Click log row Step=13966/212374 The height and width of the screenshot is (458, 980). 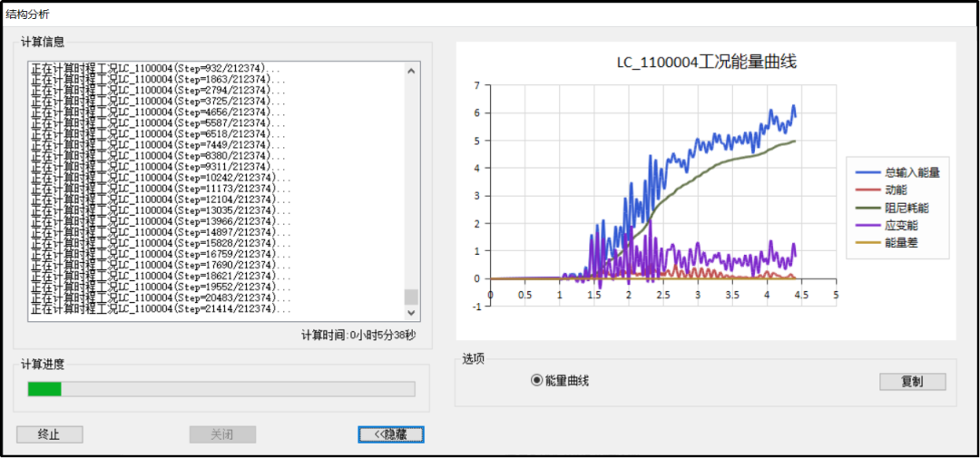(x=162, y=222)
